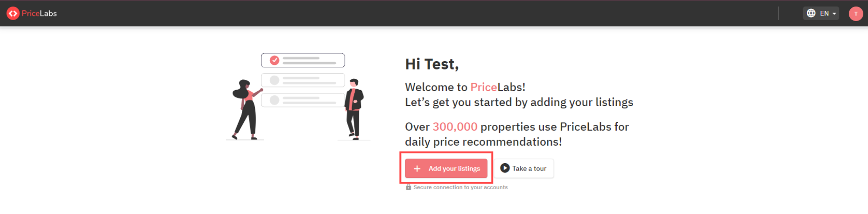
Task: Click the Add your listings button
Action: pos(446,169)
